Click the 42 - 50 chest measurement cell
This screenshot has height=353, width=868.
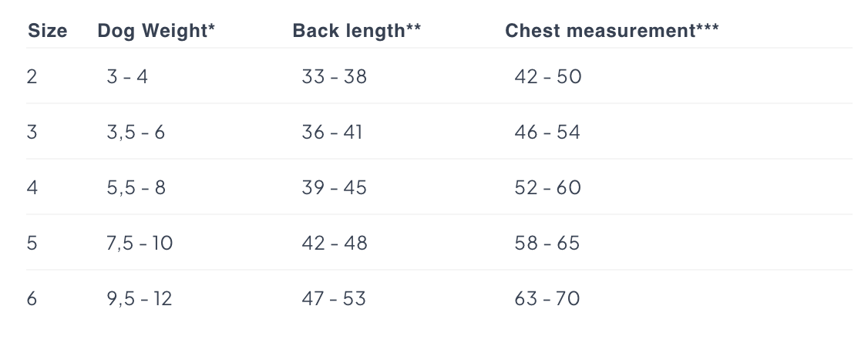coord(548,76)
